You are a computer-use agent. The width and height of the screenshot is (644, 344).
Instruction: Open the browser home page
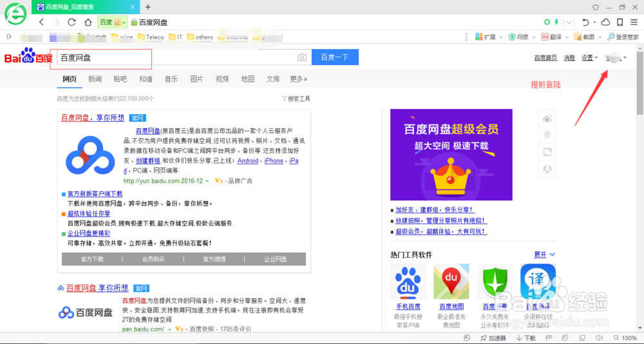coord(88,23)
